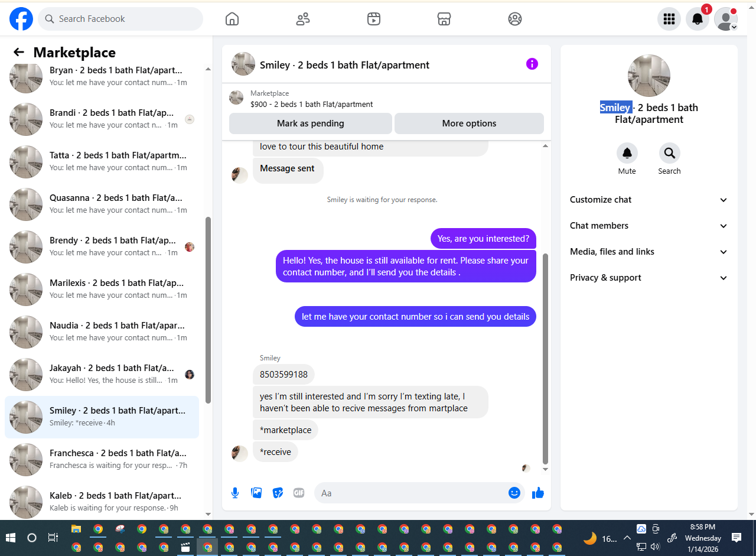756x556 pixels.
Task: Open the Bryan conversation
Action: [x=102, y=76]
